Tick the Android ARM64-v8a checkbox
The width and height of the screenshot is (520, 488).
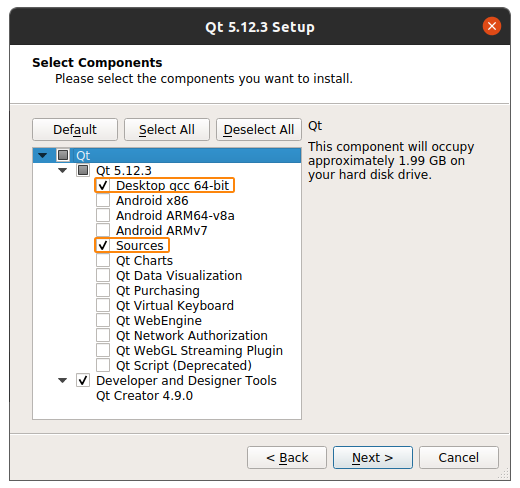pyautogui.click(x=103, y=215)
